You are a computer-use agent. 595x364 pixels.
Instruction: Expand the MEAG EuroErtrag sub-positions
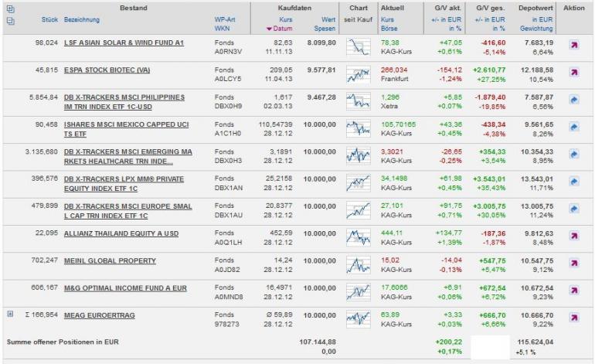[10, 314]
